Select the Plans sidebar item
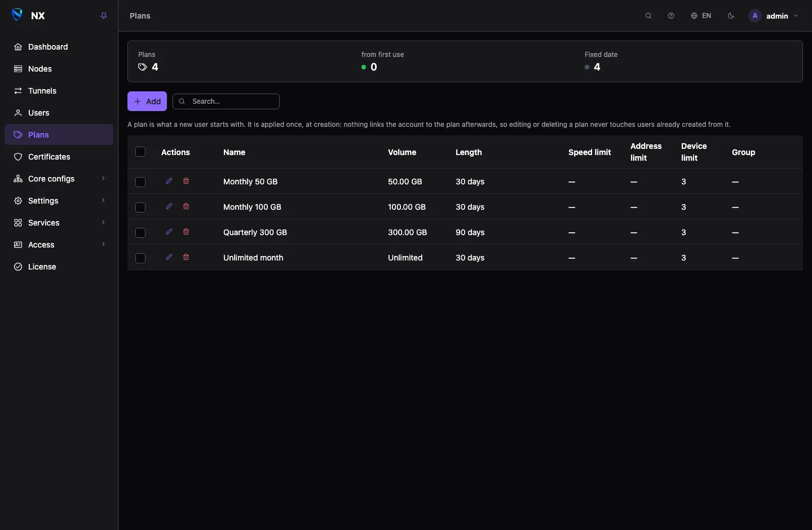This screenshot has height=530, width=812. click(x=59, y=135)
